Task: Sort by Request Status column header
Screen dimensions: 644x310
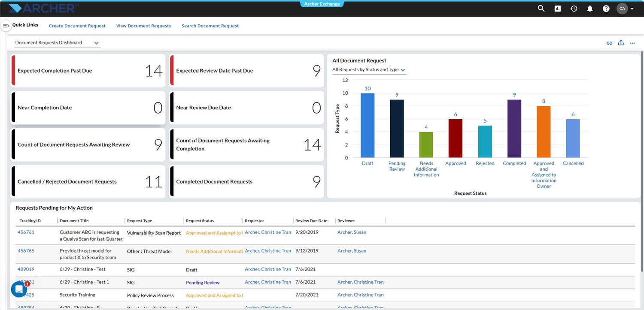Action: [200, 221]
